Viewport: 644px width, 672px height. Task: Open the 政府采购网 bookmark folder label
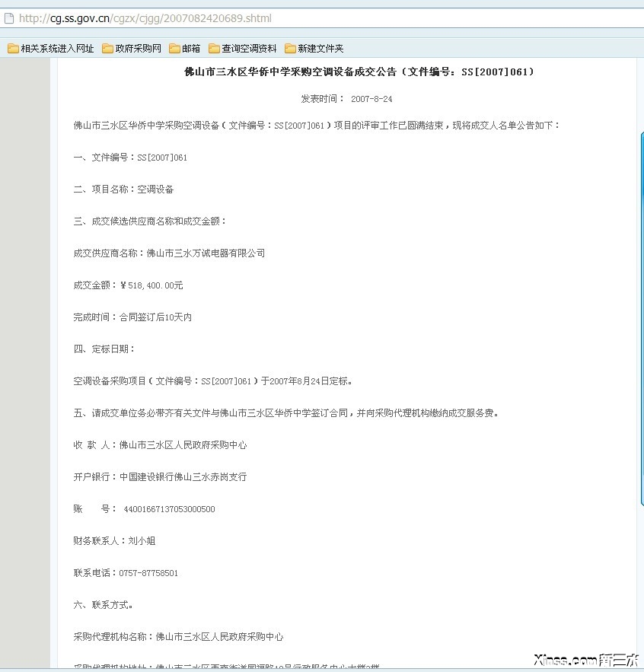click(138, 49)
